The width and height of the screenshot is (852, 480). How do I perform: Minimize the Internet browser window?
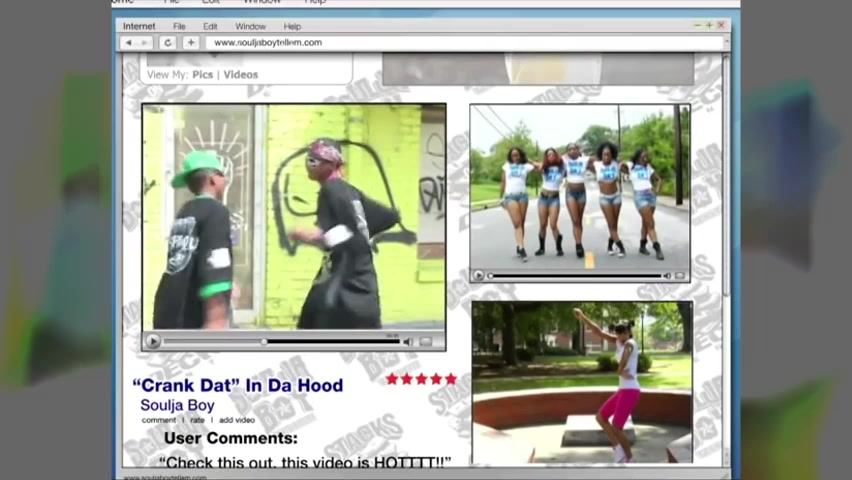(698, 26)
